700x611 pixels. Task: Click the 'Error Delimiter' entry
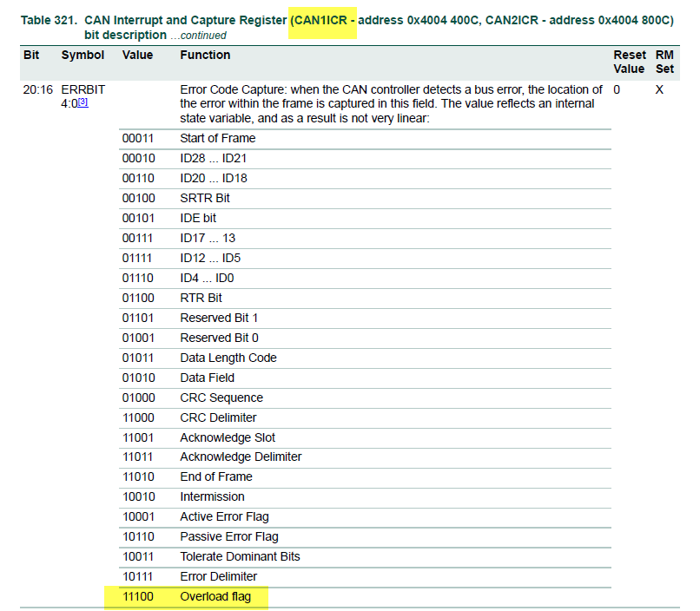pyautogui.click(x=219, y=576)
